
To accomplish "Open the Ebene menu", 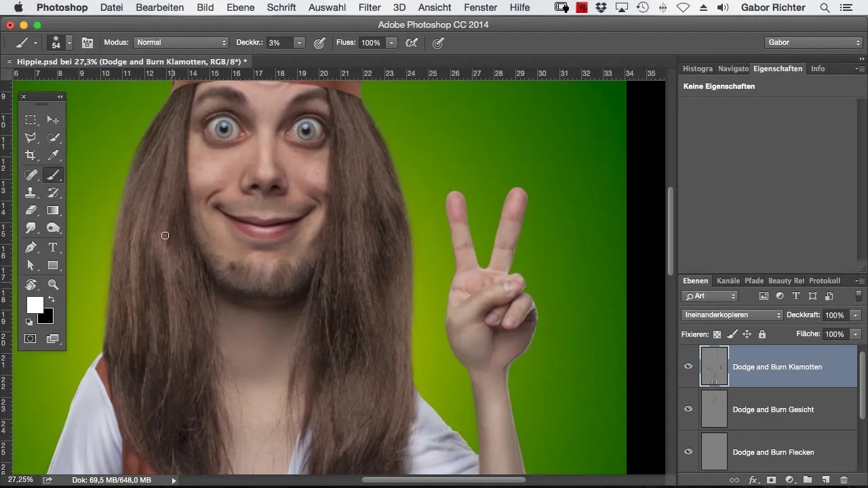I will pos(241,7).
